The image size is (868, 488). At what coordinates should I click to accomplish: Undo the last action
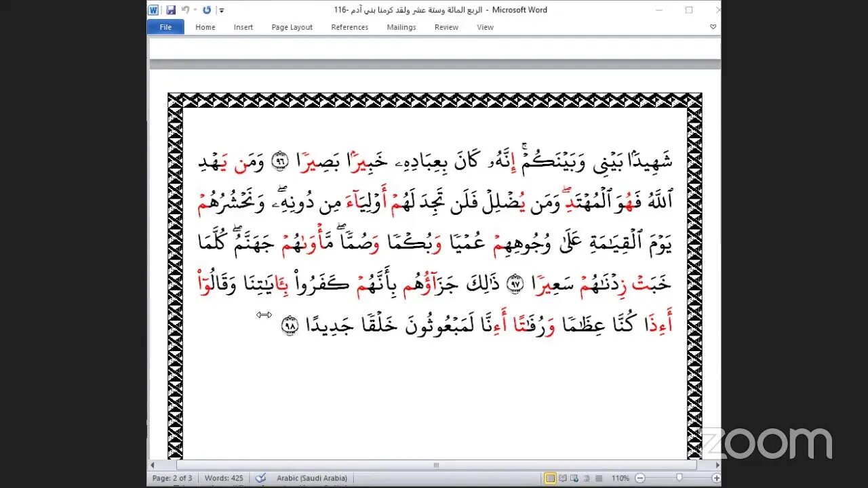pos(185,10)
